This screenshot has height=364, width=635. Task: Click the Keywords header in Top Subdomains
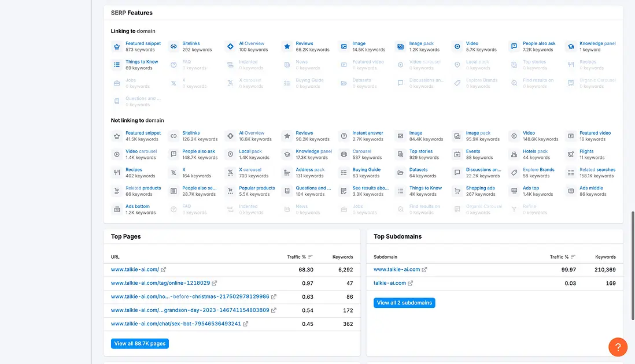click(606, 257)
